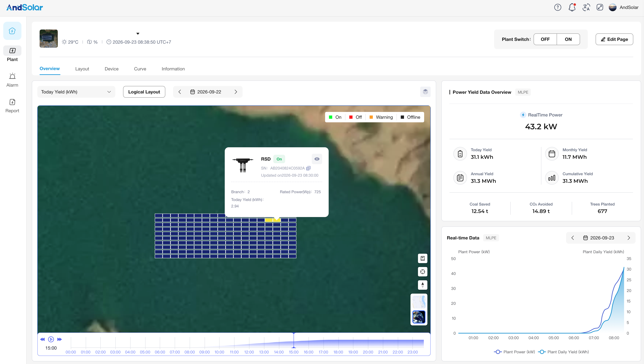Go to next day after 2026-09-23
644x364 pixels.
(x=629, y=238)
